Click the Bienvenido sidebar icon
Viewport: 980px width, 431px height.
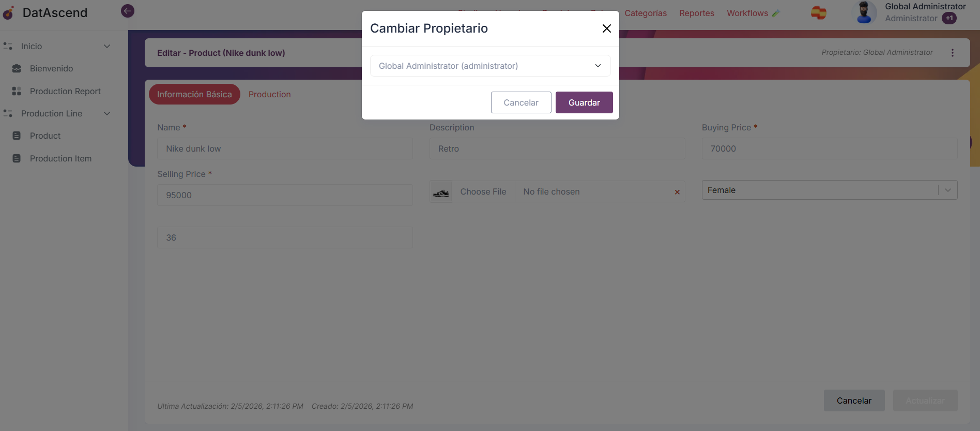(x=16, y=68)
